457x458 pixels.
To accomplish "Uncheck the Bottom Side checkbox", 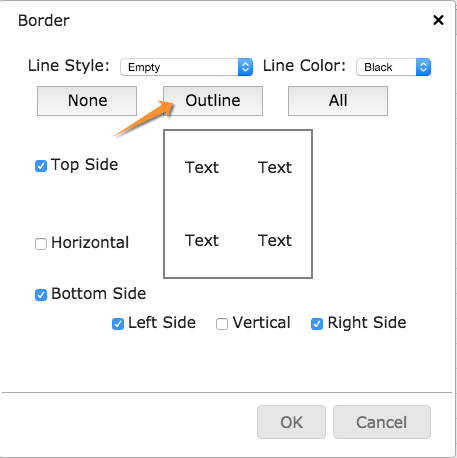I will [x=41, y=295].
